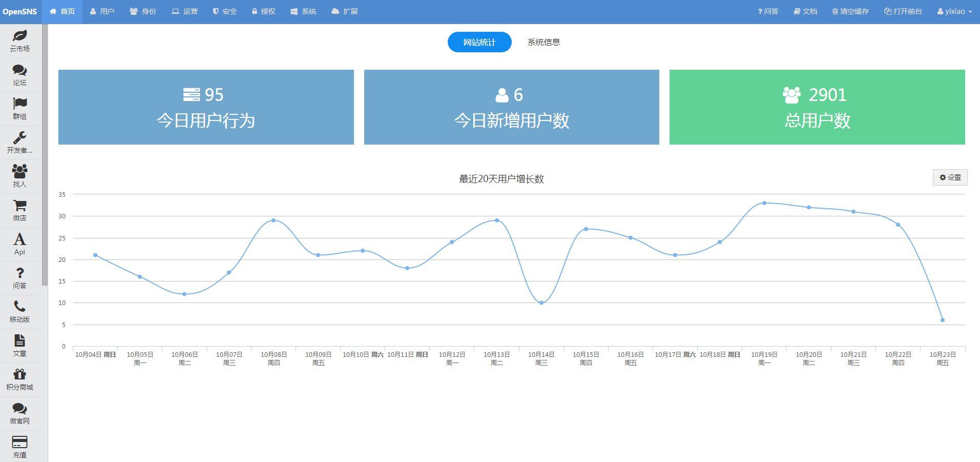This screenshot has height=462, width=980.
Task: Click the 清空缓存 link
Action: click(850, 11)
